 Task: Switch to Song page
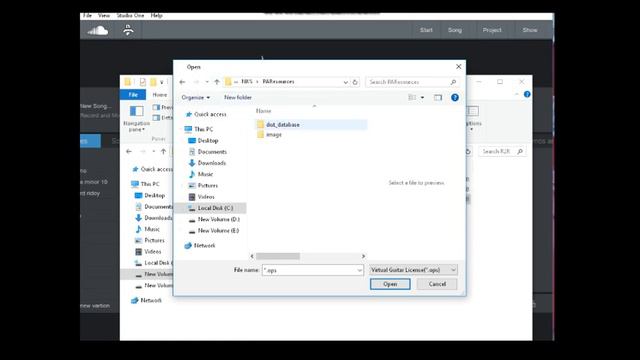click(455, 30)
